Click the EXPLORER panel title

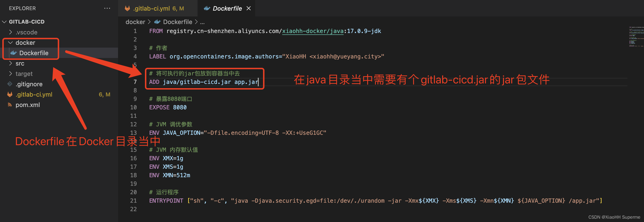pyautogui.click(x=22, y=8)
